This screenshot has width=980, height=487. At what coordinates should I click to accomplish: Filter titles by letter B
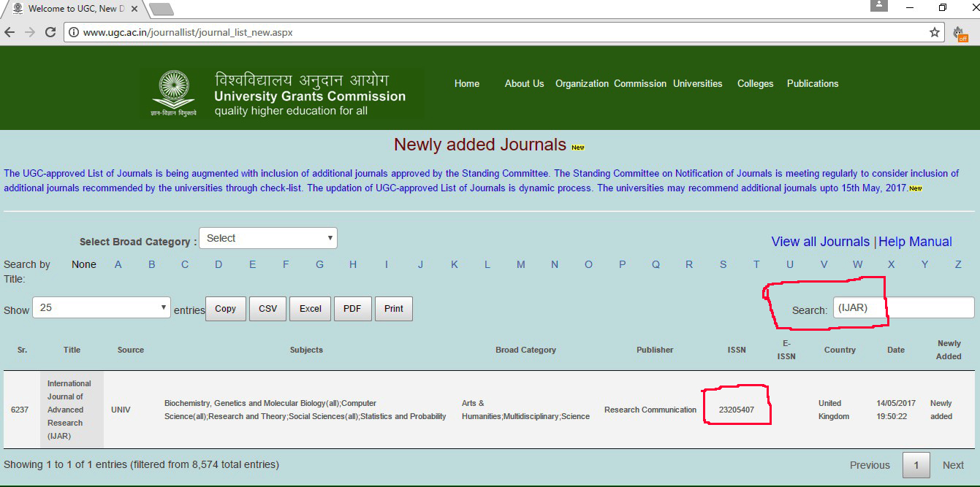tap(152, 264)
